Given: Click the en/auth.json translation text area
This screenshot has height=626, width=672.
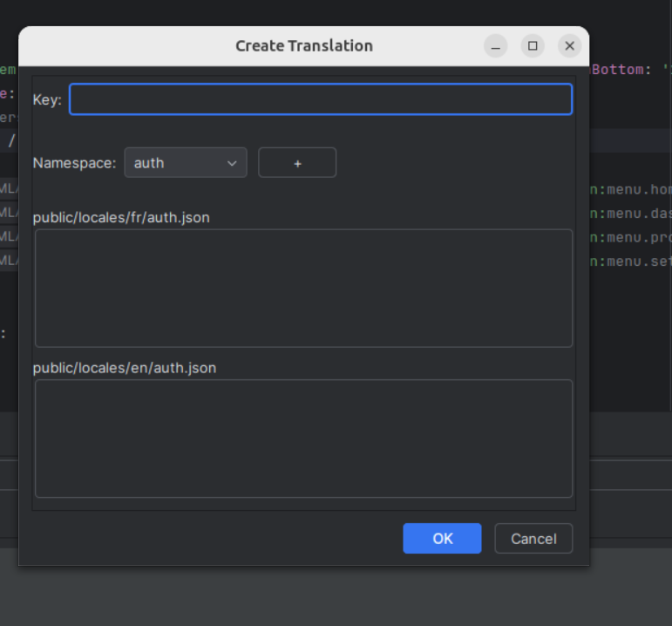Looking at the screenshot, I should click(x=304, y=439).
